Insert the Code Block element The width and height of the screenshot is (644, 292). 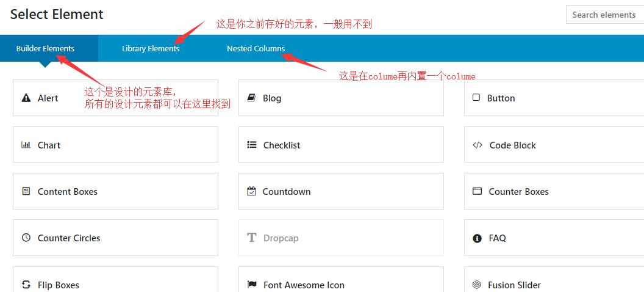click(x=554, y=144)
